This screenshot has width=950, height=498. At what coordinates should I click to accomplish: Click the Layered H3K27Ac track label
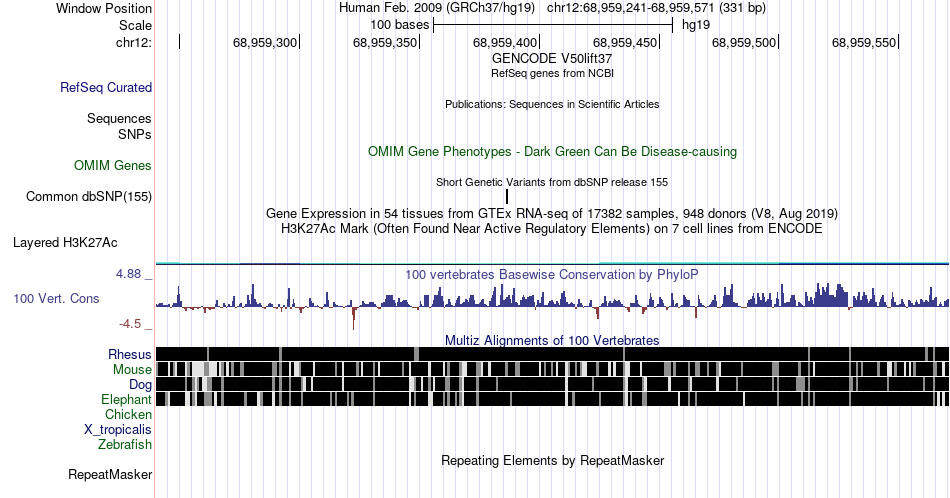65,242
